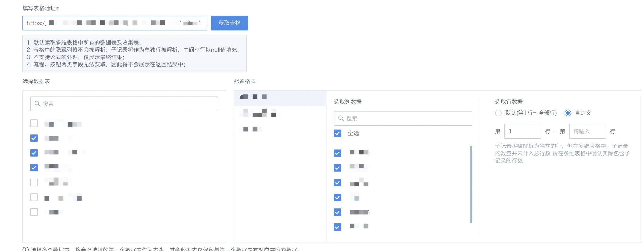Screen dimensions: 644x251
Task: Select the third table tab in 配置格式
Action: 280,129
